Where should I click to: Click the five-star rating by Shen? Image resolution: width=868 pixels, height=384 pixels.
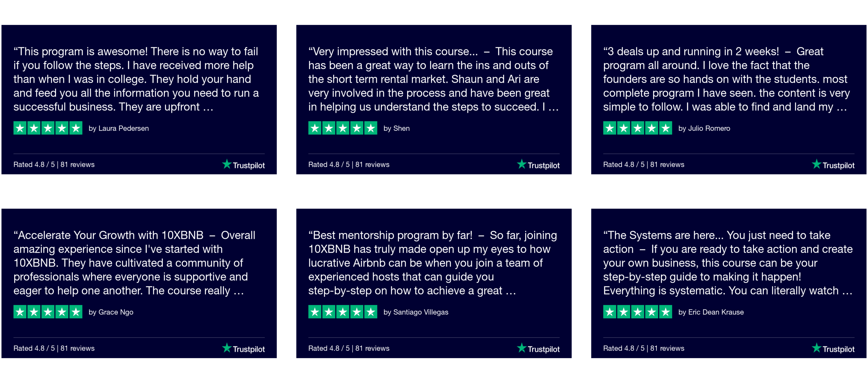pos(343,128)
